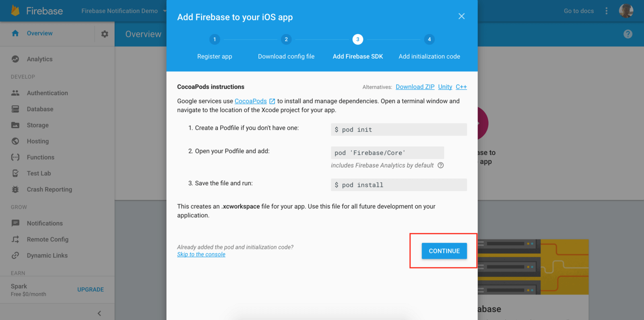
Task: Open the user account avatar
Action: 626,11
